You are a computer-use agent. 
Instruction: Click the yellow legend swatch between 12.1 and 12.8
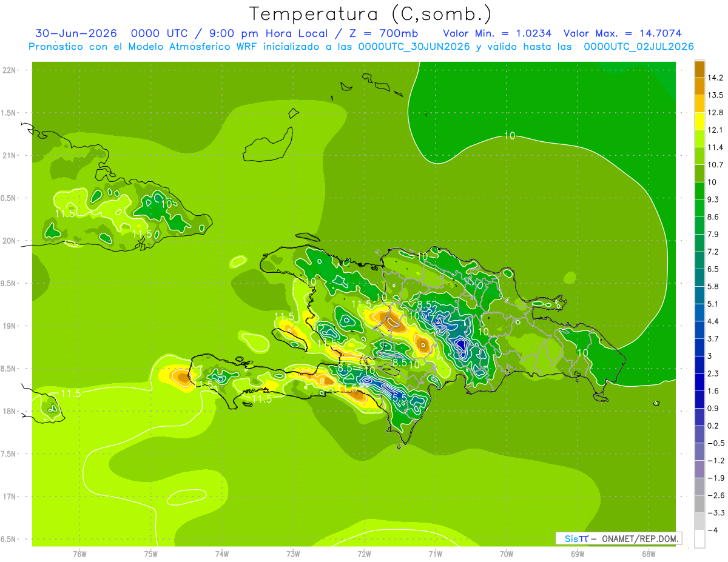699,121
